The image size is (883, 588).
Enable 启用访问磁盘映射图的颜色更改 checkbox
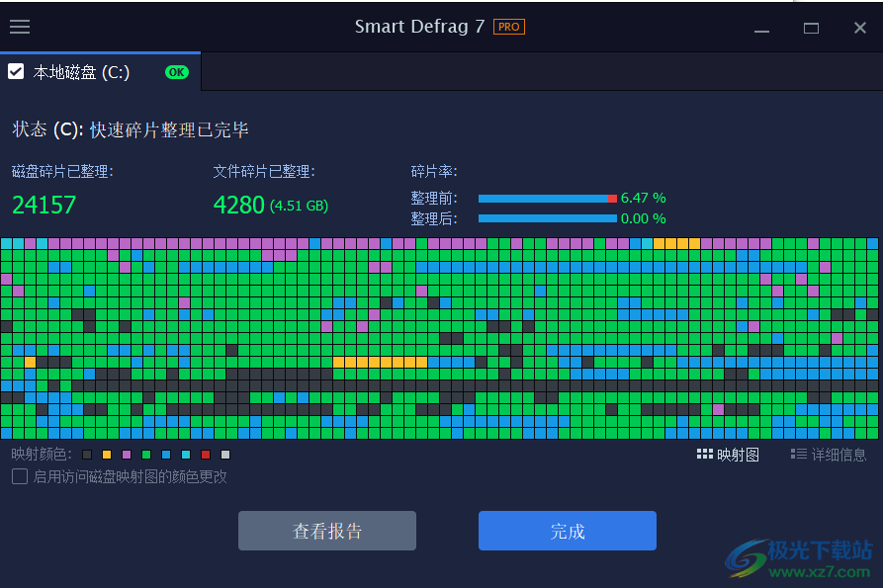[20, 476]
